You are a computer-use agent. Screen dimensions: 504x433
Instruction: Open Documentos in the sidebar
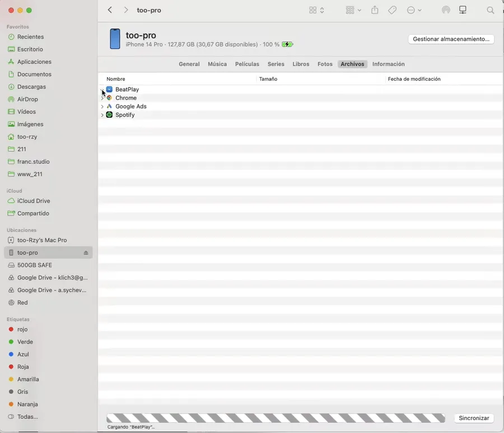click(x=34, y=75)
